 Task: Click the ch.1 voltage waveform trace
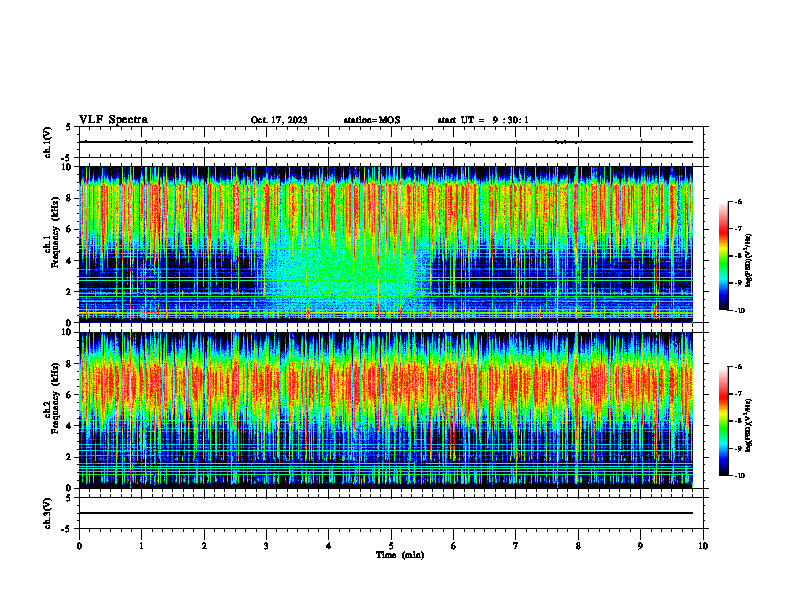click(386, 142)
